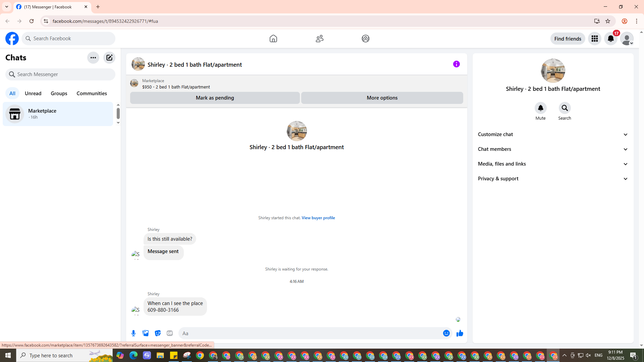Click the centered listing photo in conversation
644x362 pixels.
pos(297,131)
